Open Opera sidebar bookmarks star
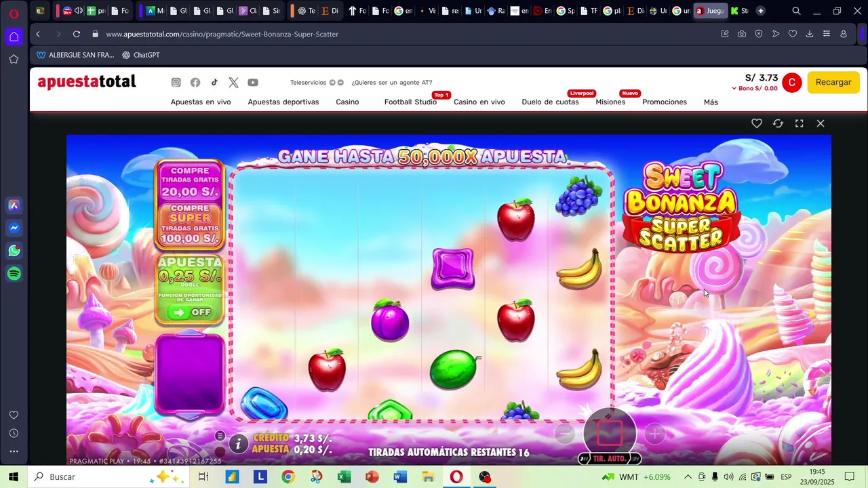 pos(14,59)
